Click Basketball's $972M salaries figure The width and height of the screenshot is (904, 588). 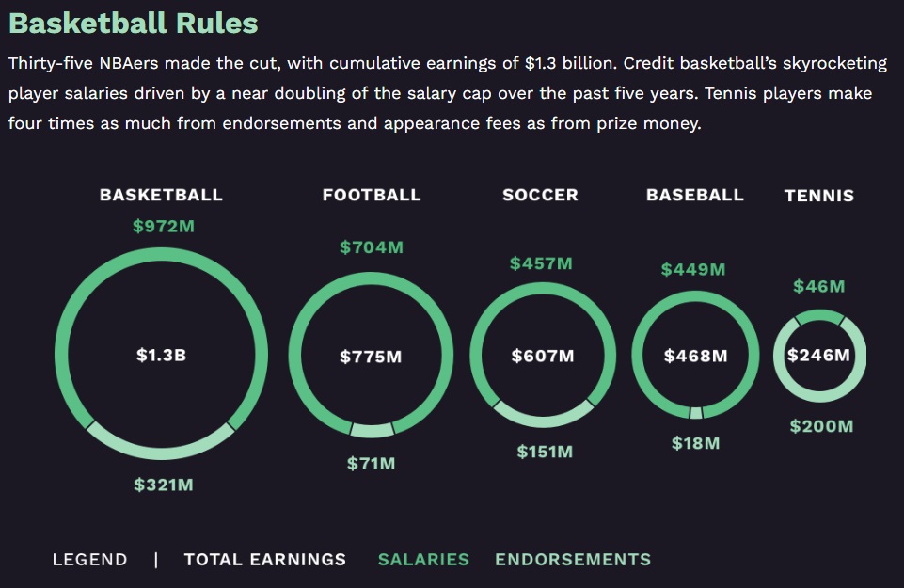coord(163,227)
